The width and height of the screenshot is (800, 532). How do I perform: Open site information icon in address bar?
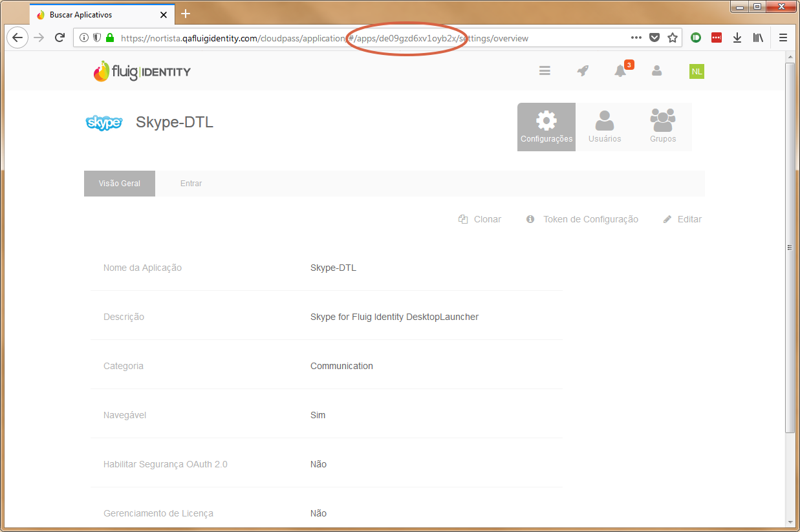tap(84, 38)
